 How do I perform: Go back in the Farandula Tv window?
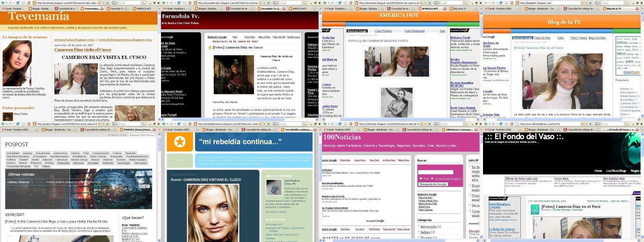164,3
